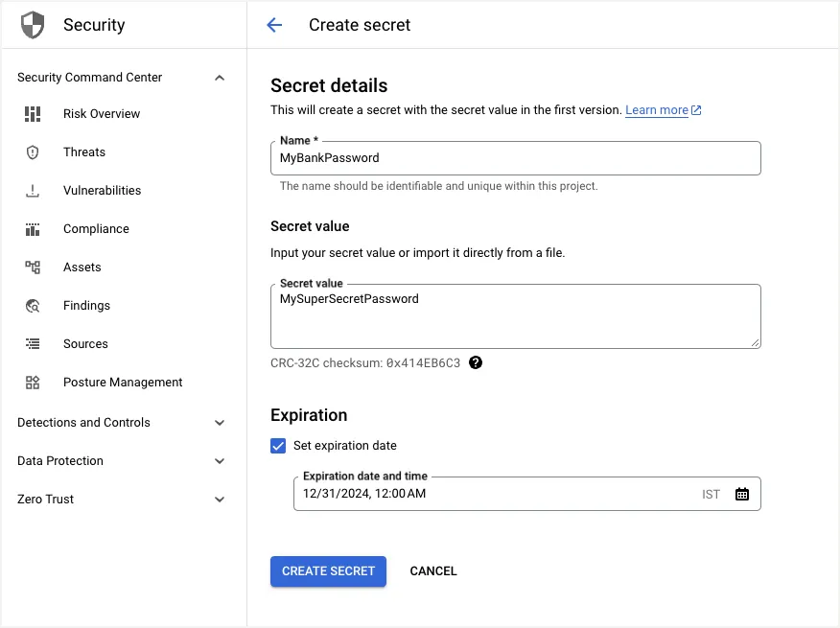The height and width of the screenshot is (628, 840).
Task: Select Data Protection in the sidebar
Action: (x=59, y=460)
